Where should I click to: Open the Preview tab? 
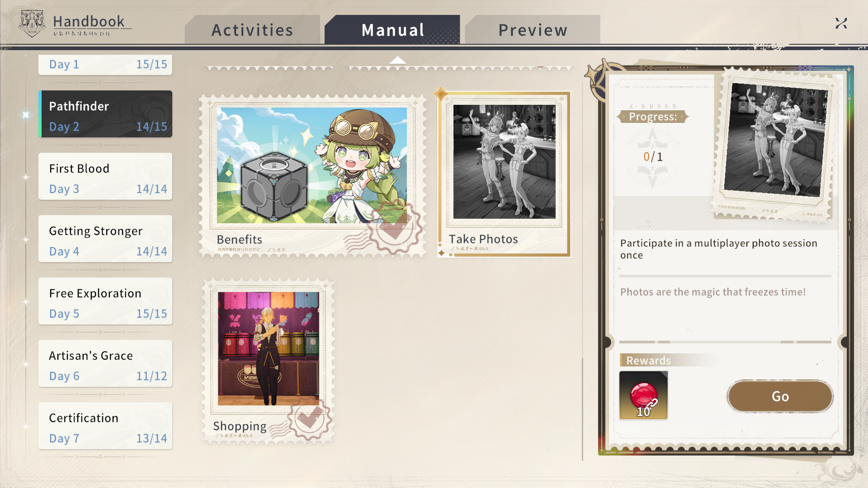coord(533,30)
